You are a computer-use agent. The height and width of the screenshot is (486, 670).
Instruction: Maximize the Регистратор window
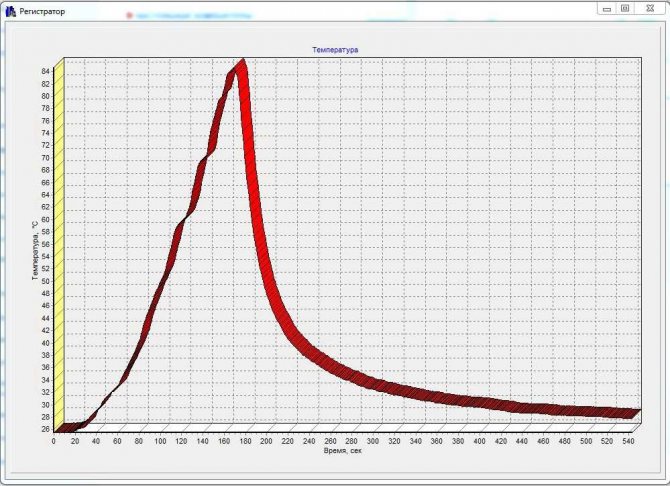tap(625, 8)
